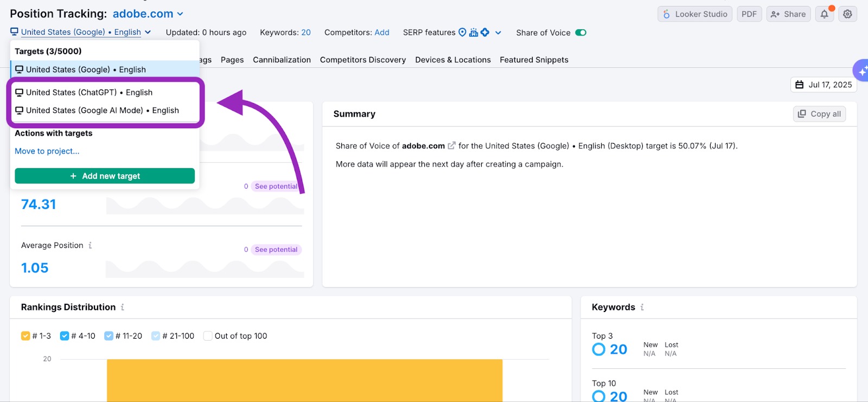The height and width of the screenshot is (402, 868).
Task: Click the AI sparkle assistant icon
Action: tap(861, 71)
